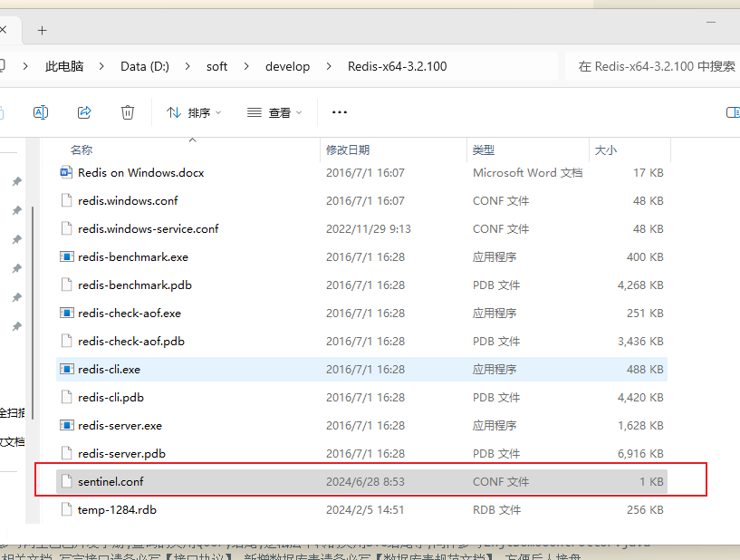
Task: Open the See more ellipsis menu
Action: 340,112
